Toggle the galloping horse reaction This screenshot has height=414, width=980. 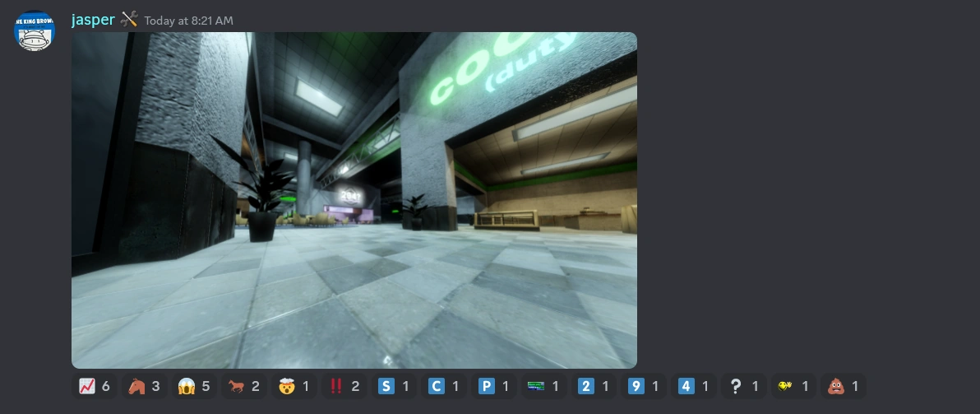(244, 387)
